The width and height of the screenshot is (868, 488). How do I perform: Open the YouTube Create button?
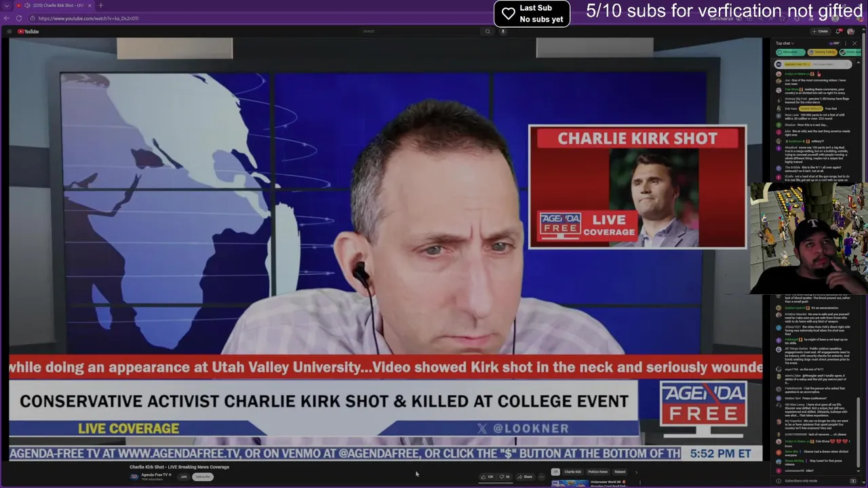(x=821, y=31)
